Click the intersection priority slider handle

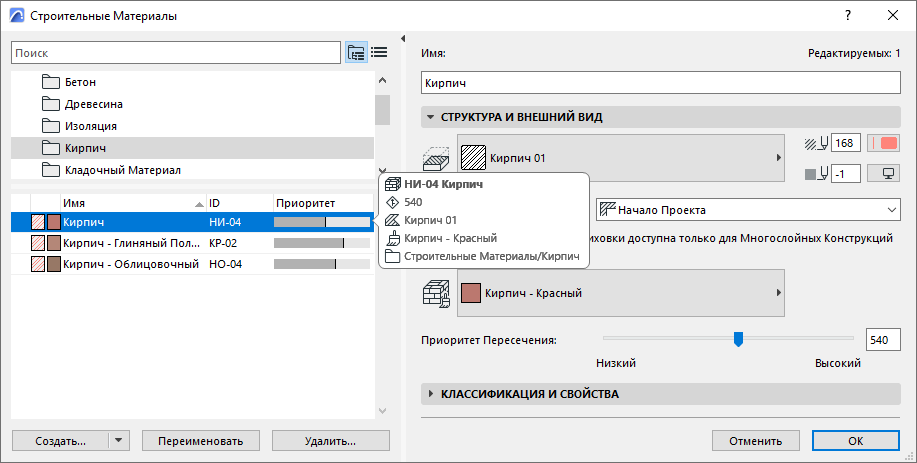click(x=738, y=339)
